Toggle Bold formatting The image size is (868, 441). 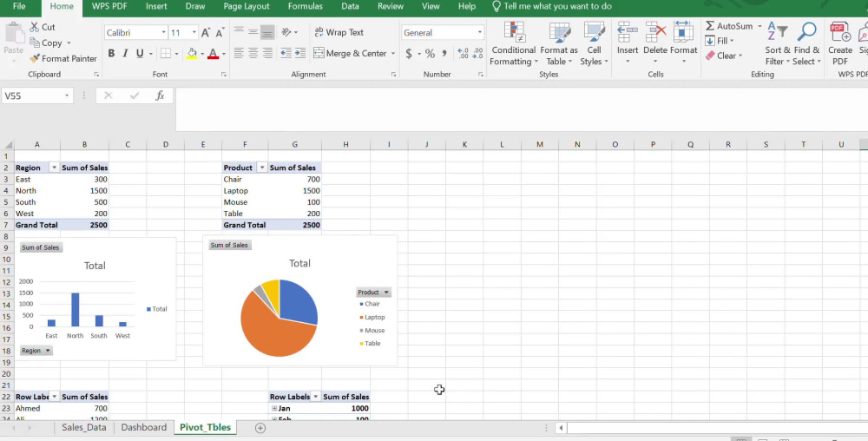point(111,53)
